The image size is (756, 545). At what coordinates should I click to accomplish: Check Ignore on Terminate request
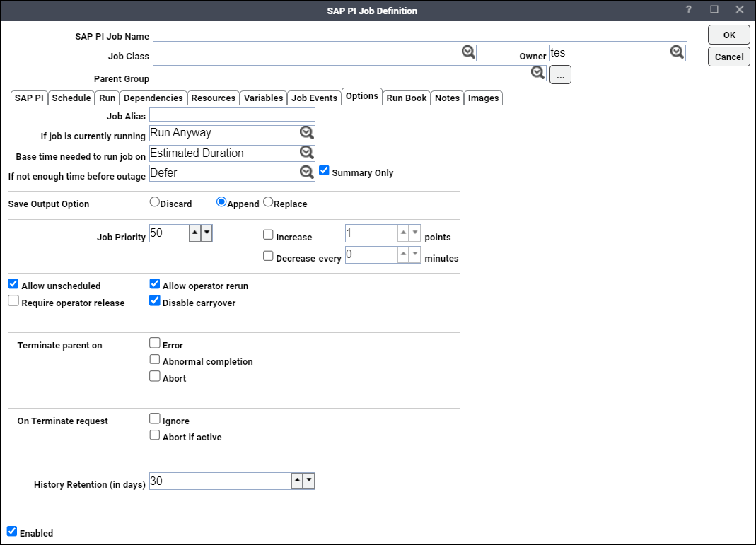(x=155, y=418)
